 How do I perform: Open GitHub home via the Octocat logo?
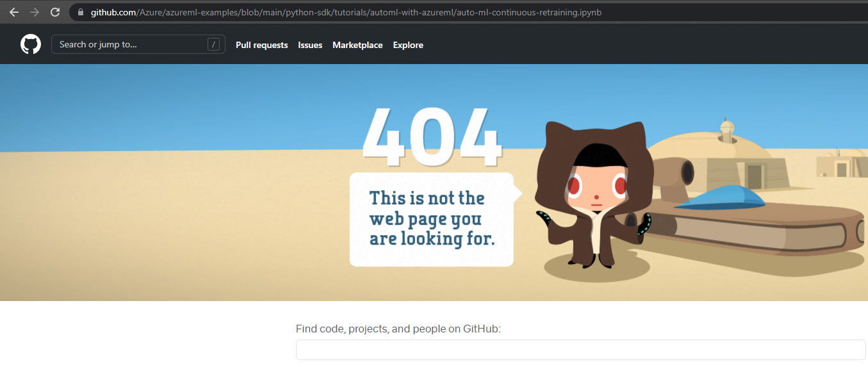pyautogui.click(x=31, y=44)
